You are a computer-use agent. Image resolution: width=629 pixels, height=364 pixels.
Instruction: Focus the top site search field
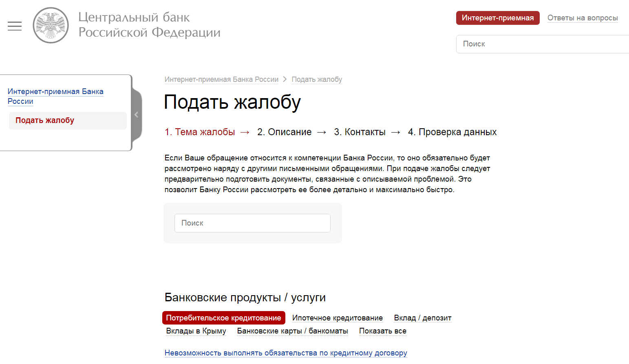[x=543, y=44]
